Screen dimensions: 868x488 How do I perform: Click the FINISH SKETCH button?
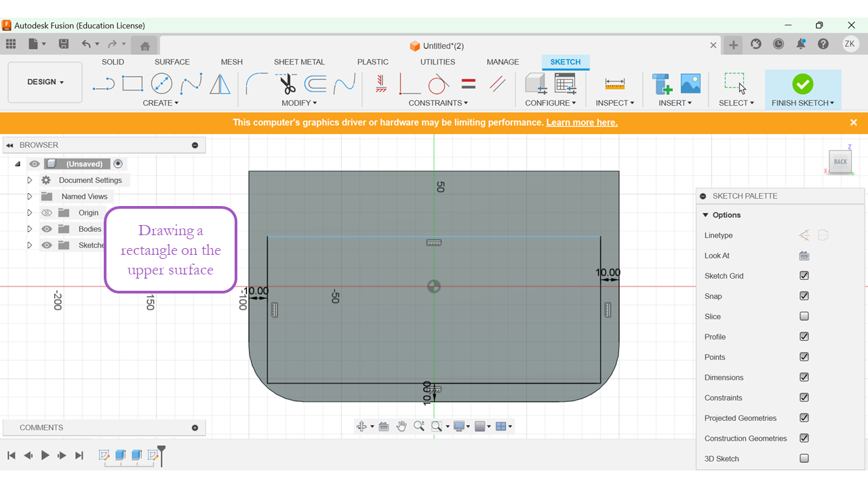pos(803,89)
